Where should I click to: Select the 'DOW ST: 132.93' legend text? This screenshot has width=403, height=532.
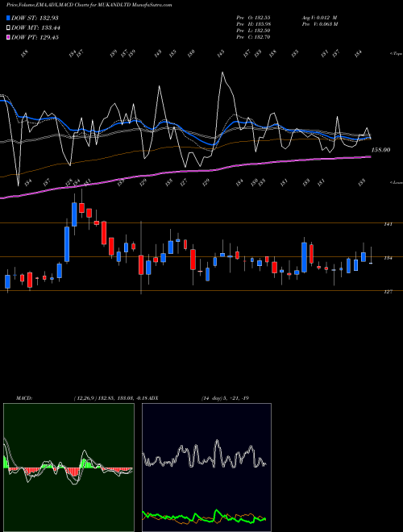[35, 19]
